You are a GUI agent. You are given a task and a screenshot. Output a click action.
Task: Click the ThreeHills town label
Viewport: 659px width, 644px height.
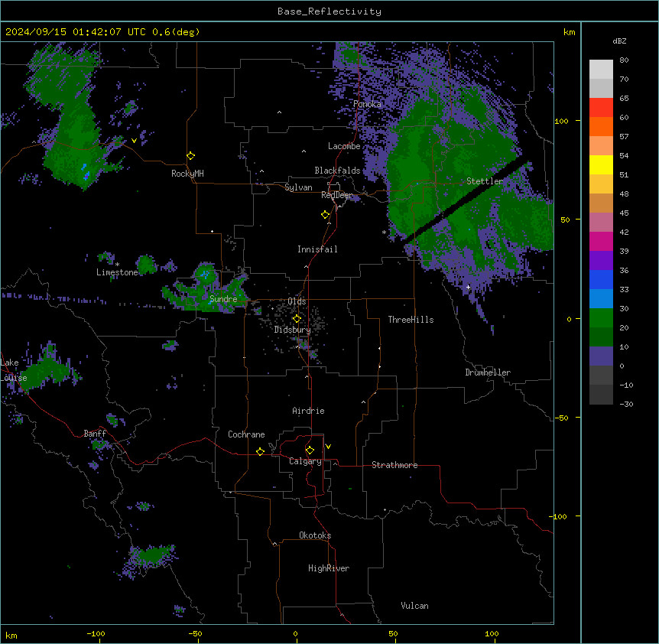pyautogui.click(x=411, y=320)
